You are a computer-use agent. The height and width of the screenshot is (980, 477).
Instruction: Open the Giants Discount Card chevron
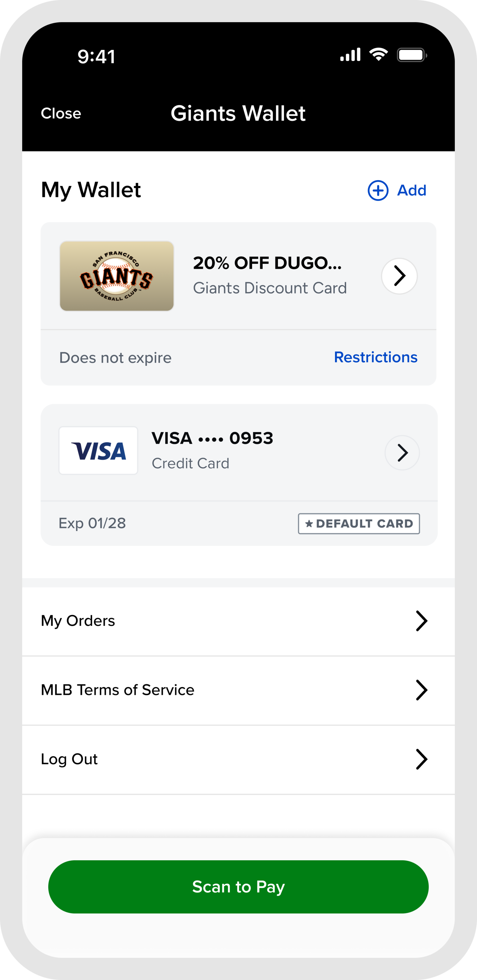(399, 276)
